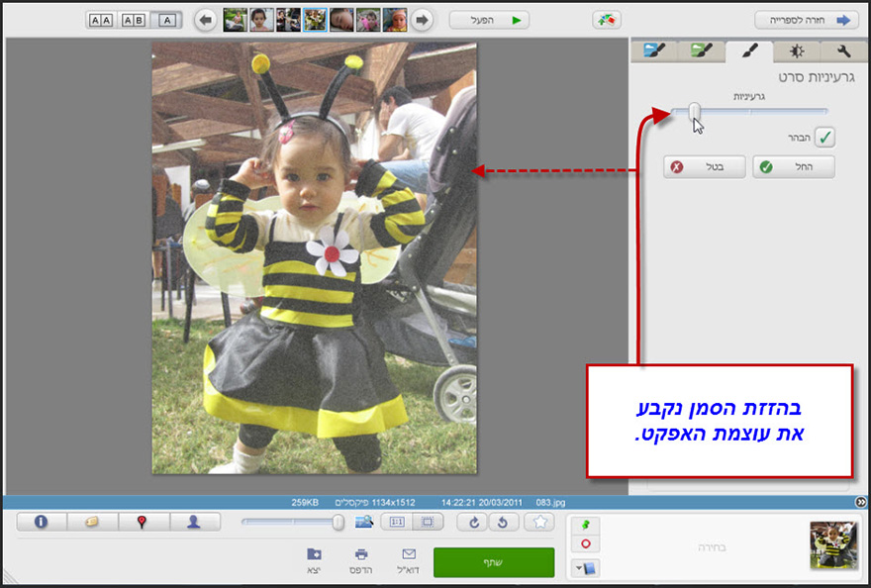Click the star favorite icon

click(x=539, y=522)
